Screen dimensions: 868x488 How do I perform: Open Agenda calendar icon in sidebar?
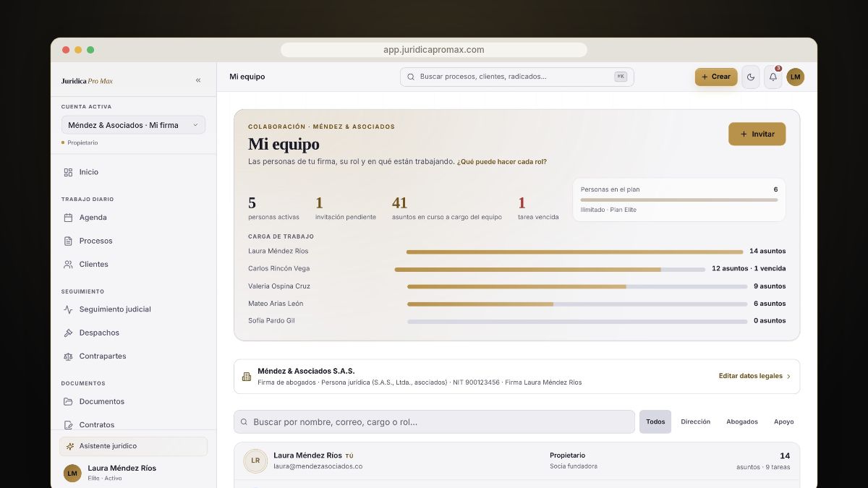coord(68,217)
